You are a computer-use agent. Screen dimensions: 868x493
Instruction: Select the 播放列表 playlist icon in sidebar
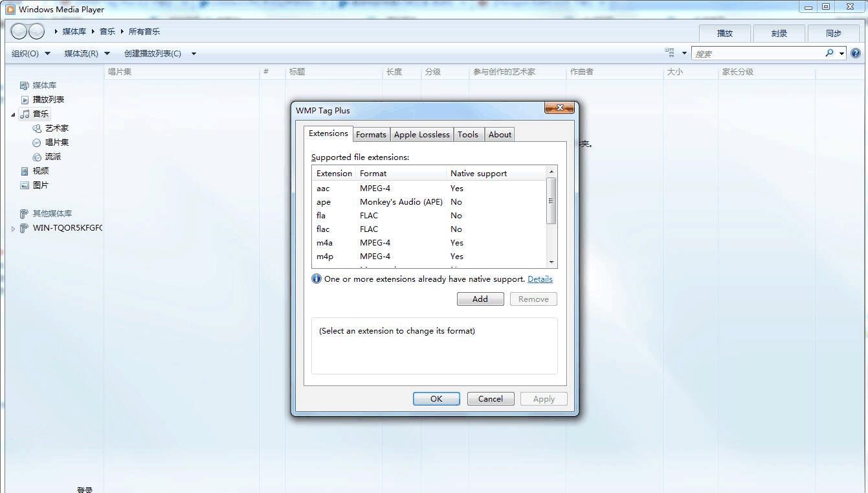click(25, 100)
